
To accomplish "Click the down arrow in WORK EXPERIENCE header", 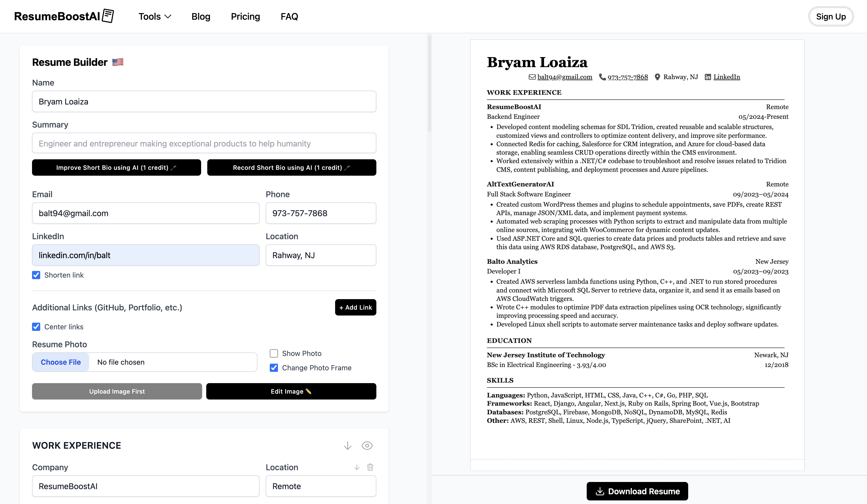I will (x=347, y=445).
